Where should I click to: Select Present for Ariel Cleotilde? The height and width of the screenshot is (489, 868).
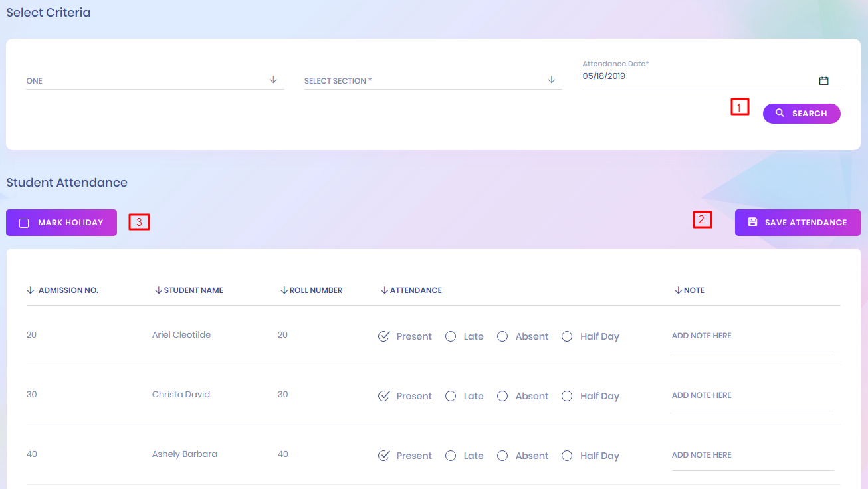(x=383, y=336)
